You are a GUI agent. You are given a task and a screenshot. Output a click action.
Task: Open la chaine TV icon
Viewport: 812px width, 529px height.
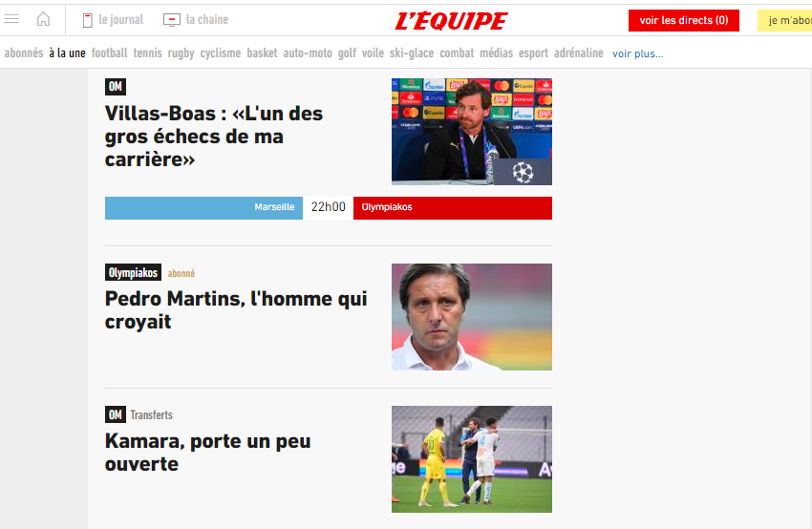pyautogui.click(x=172, y=20)
